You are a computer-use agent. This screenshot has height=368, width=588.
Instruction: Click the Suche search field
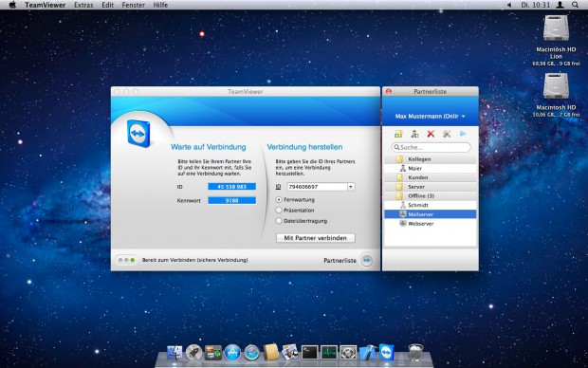pos(431,147)
